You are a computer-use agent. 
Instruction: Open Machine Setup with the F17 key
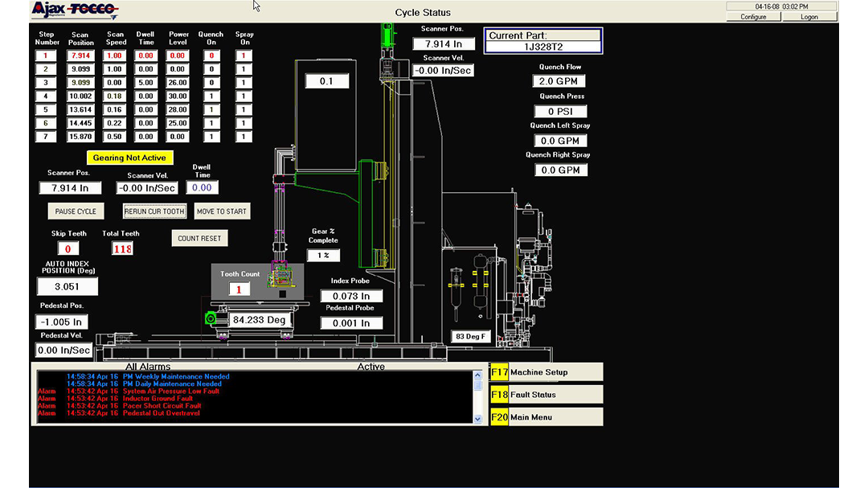(x=546, y=371)
